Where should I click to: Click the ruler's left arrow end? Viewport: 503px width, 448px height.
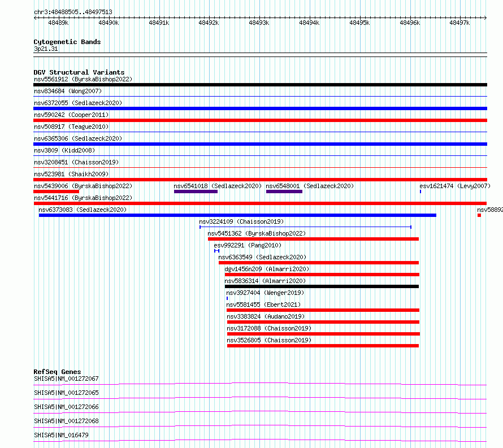(x=35, y=18)
